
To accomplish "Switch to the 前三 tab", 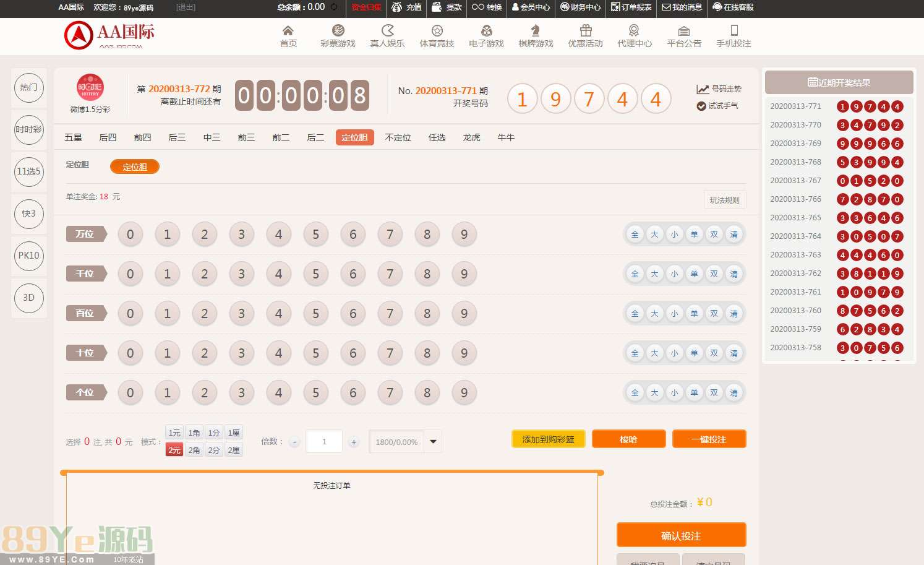I will tap(246, 137).
